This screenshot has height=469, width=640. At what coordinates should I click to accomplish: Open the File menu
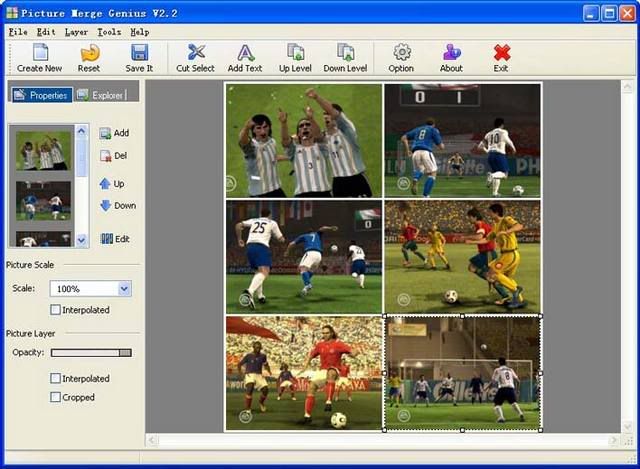pyautogui.click(x=18, y=32)
